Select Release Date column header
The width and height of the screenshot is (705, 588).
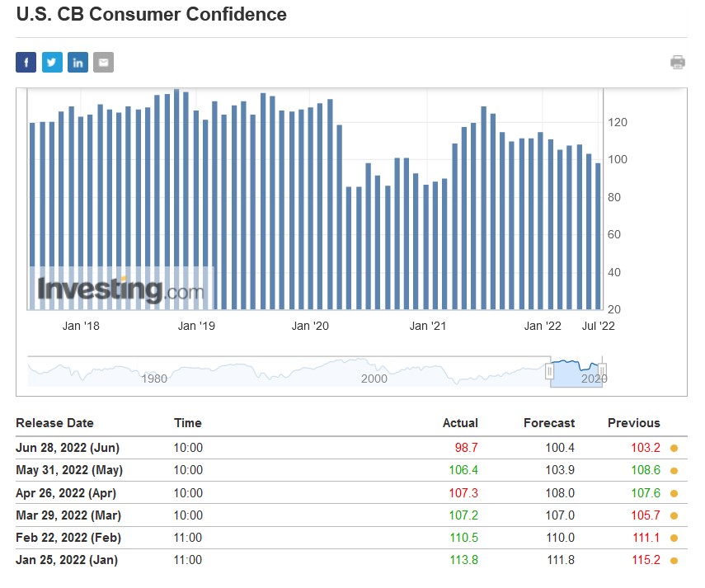click(55, 423)
